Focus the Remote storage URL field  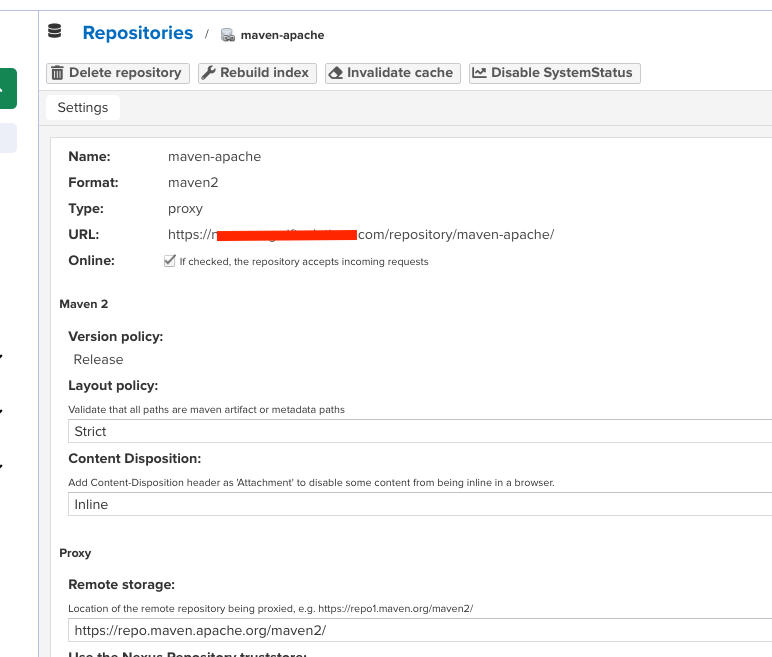(420, 630)
